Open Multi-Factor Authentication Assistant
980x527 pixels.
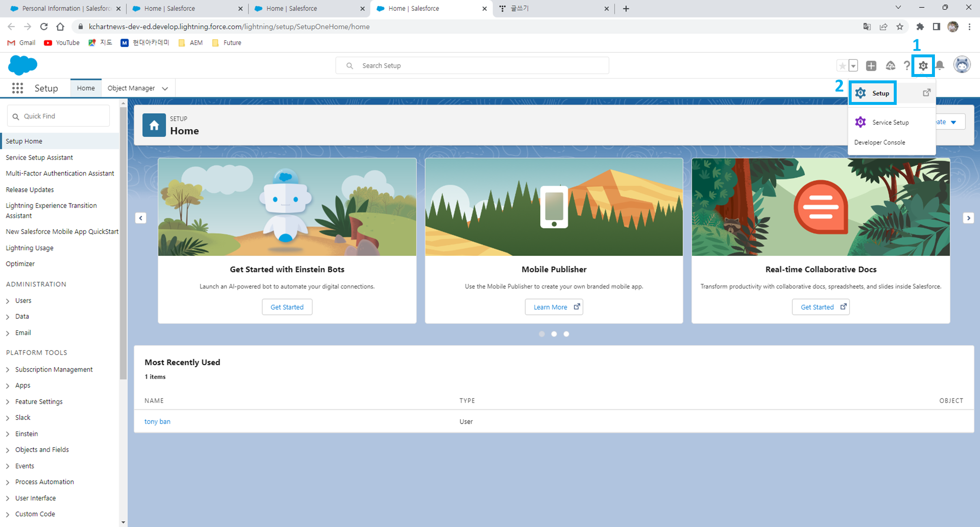coord(60,174)
